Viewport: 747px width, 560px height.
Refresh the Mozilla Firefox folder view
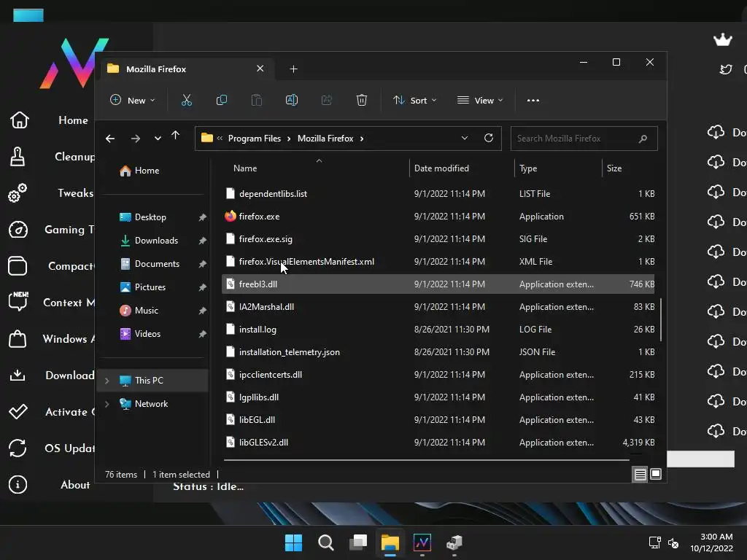488,138
